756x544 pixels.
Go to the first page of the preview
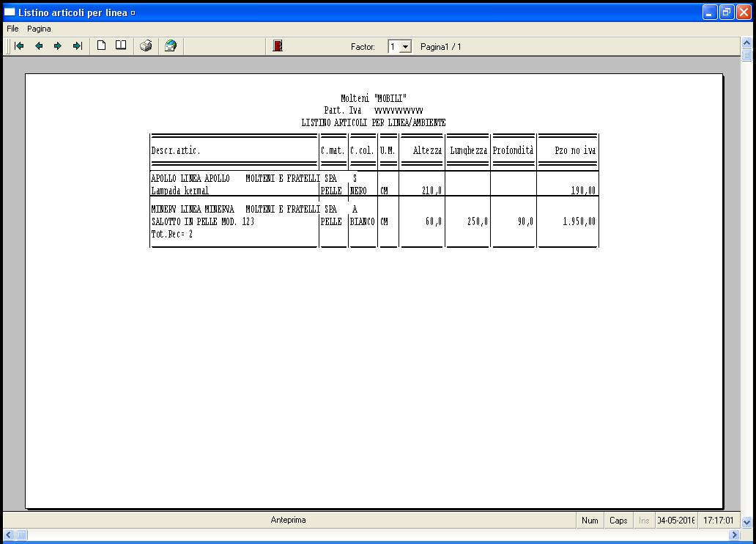tap(19, 46)
